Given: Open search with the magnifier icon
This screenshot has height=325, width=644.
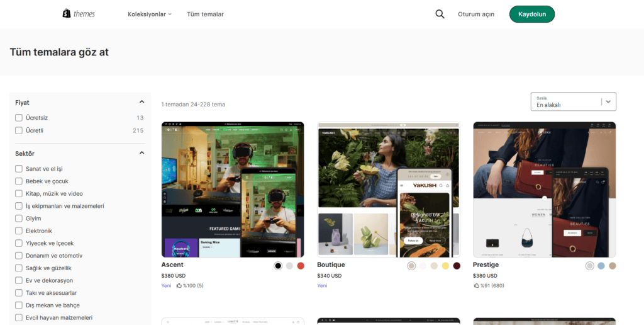Looking at the screenshot, I should point(440,14).
